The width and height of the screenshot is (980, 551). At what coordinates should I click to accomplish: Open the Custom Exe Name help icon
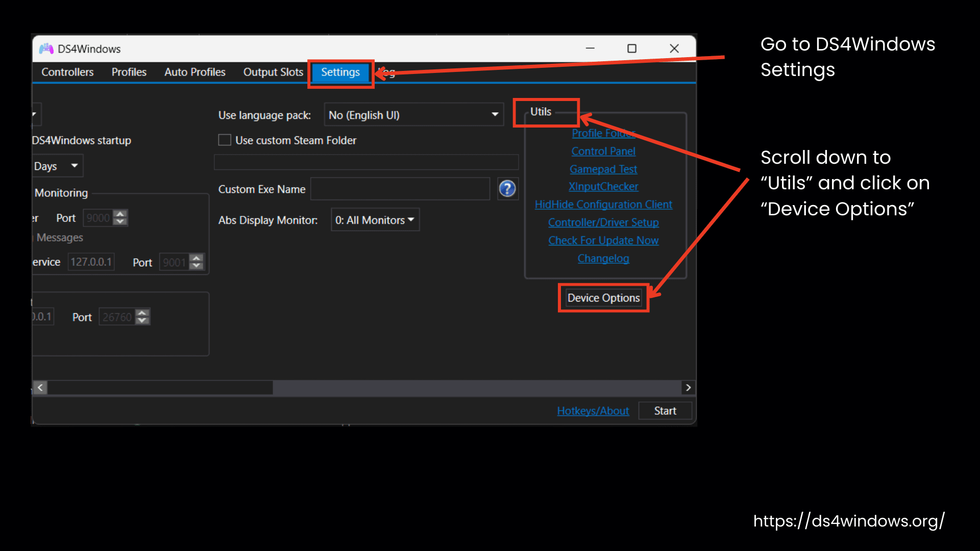pos(507,189)
